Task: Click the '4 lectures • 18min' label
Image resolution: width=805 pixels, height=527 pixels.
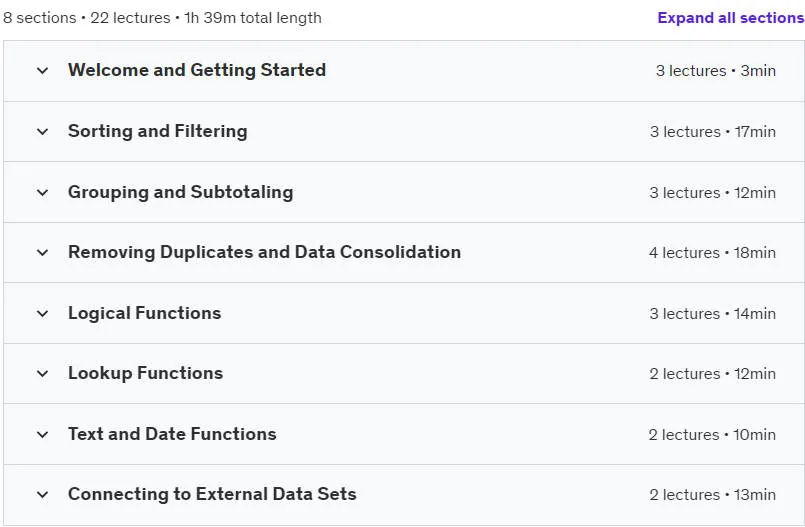Action: [x=712, y=253]
